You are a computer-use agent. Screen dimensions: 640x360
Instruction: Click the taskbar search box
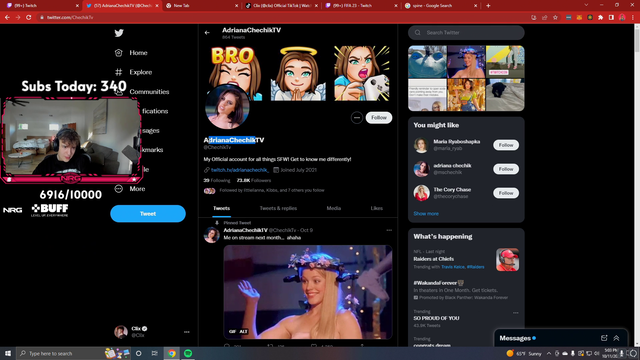(x=73, y=353)
